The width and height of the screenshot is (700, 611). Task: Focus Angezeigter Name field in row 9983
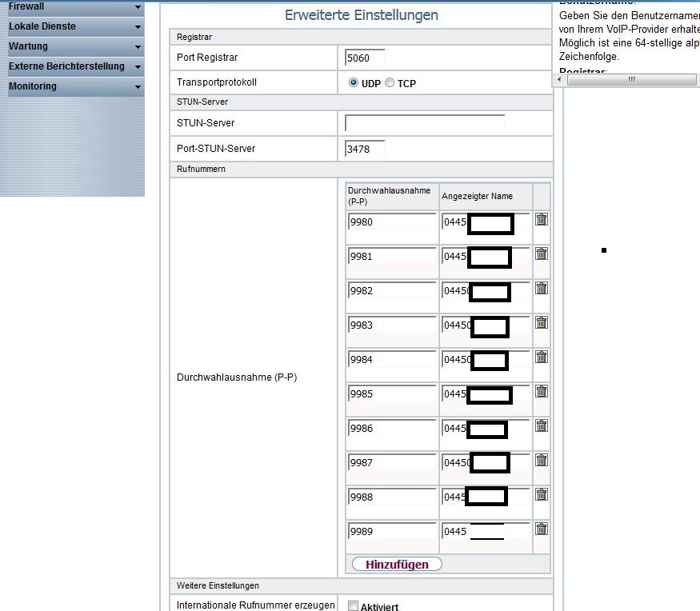[486, 325]
